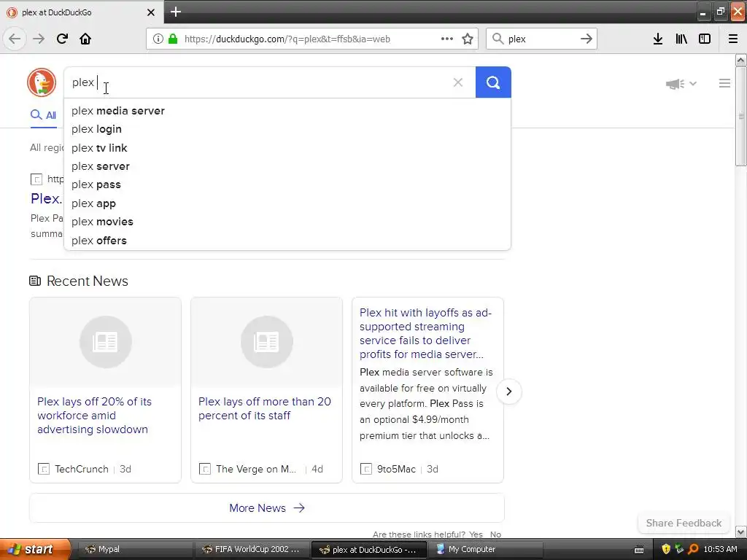Viewport: 747px width, 560px height.
Task: Open article Plex lays off 20% of workforce
Action: (x=94, y=415)
